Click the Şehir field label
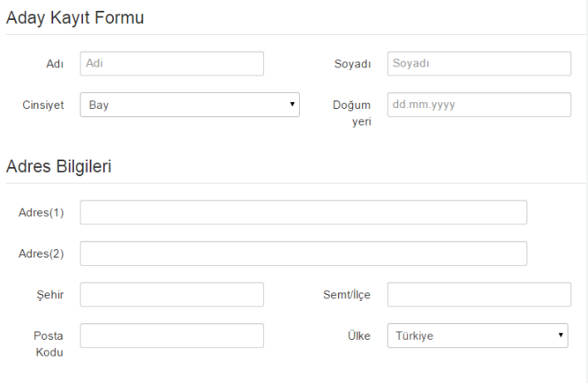Image resolution: width=588 pixels, height=383 pixels. coord(52,294)
